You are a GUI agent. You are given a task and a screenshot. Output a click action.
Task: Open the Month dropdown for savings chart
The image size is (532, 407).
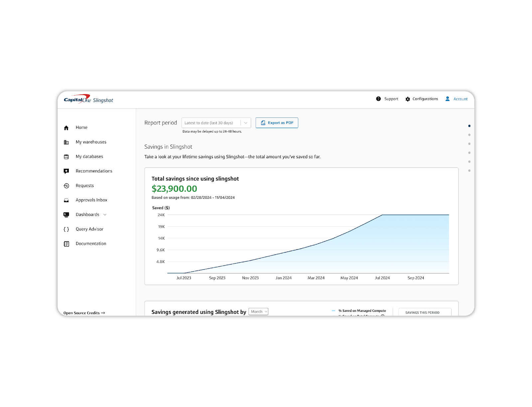click(258, 311)
